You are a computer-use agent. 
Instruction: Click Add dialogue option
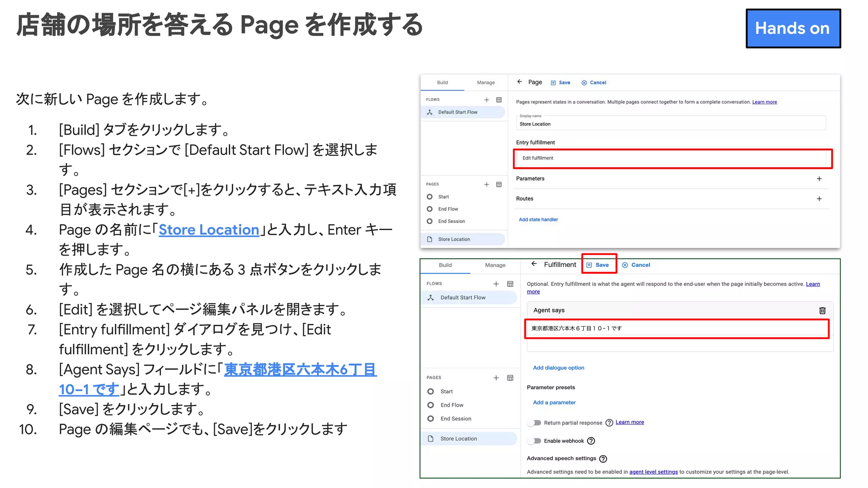(x=558, y=368)
